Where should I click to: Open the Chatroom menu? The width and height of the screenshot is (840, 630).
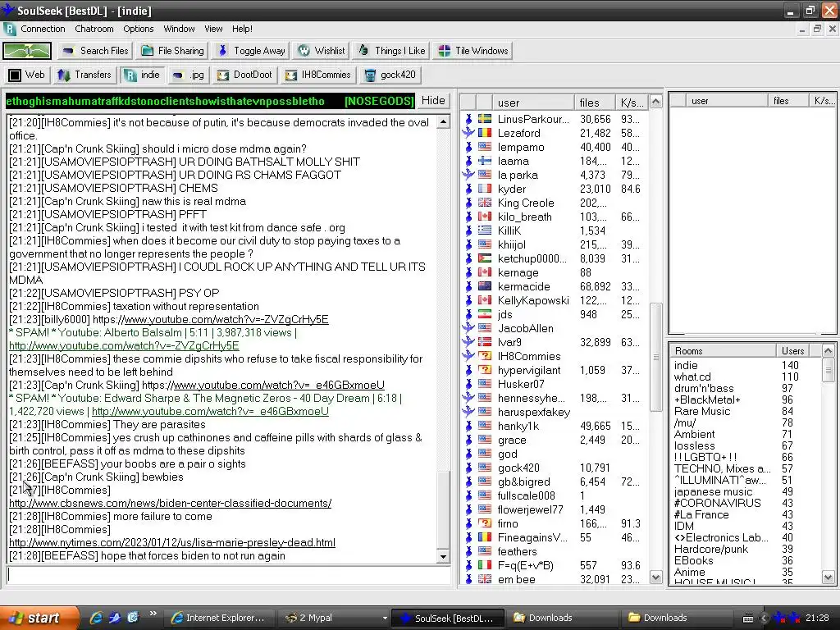pos(94,29)
